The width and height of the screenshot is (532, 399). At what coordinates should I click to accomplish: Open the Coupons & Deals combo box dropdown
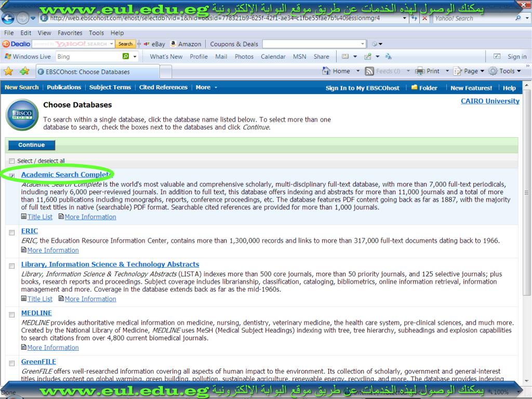pos(362,44)
